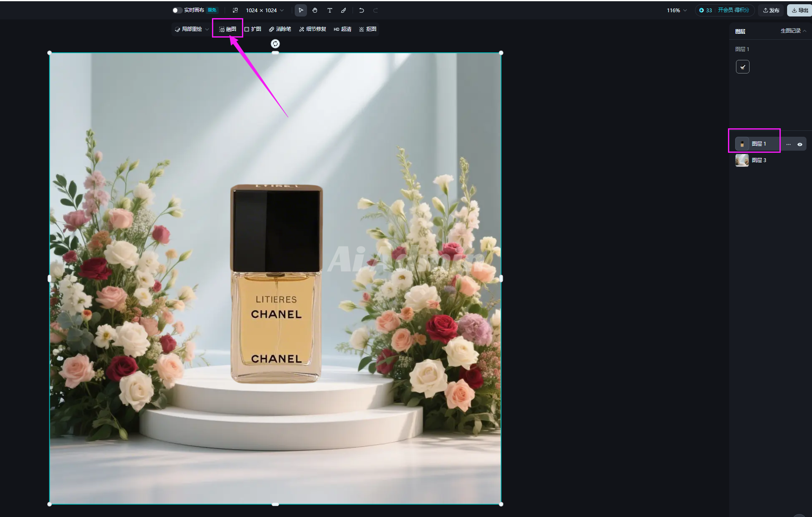Click the HD 超清 upscale tool
This screenshot has height=517, width=812.
pos(343,29)
